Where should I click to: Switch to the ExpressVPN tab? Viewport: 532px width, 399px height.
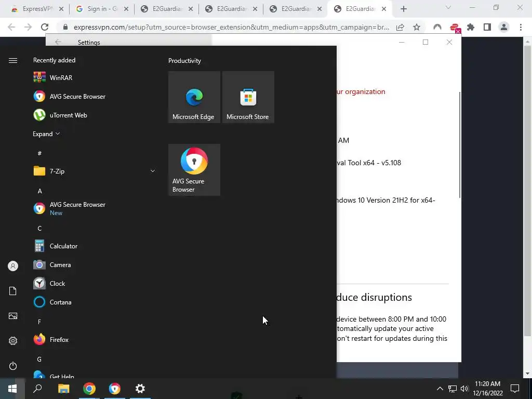[x=37, y=9]
